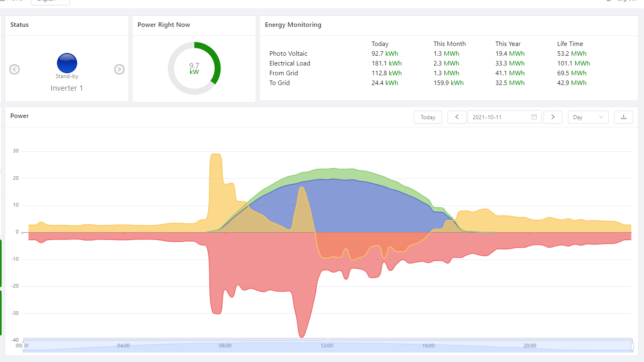Go to the previous day
Screen dimensions: 644x362
click(x=457, y=117)
